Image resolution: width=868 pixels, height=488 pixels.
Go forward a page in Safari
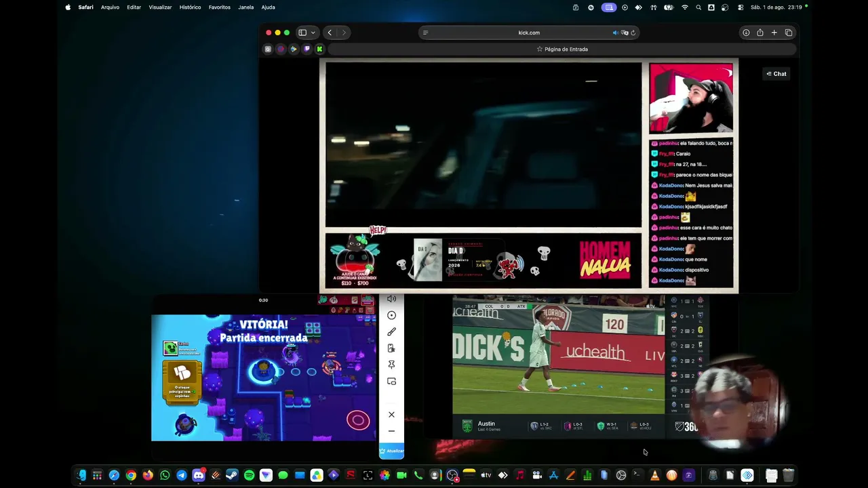pos(344,33)
